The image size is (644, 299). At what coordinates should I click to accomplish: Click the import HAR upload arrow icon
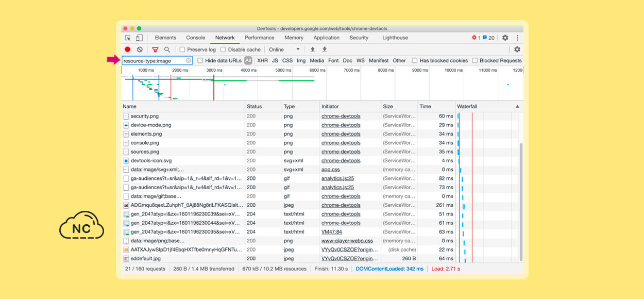coord(312,49)
